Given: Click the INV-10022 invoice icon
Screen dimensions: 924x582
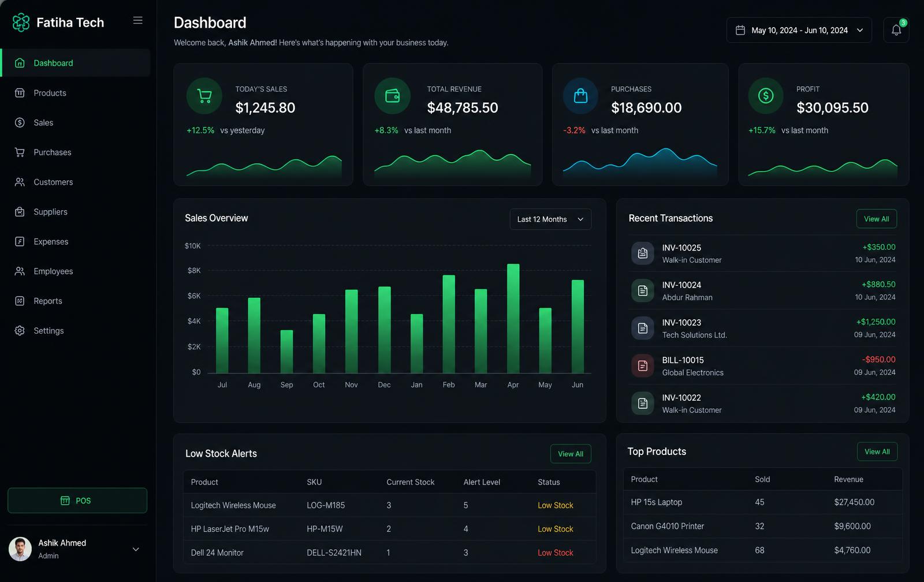Looking at the screenshot, I should tap(643, 404).
